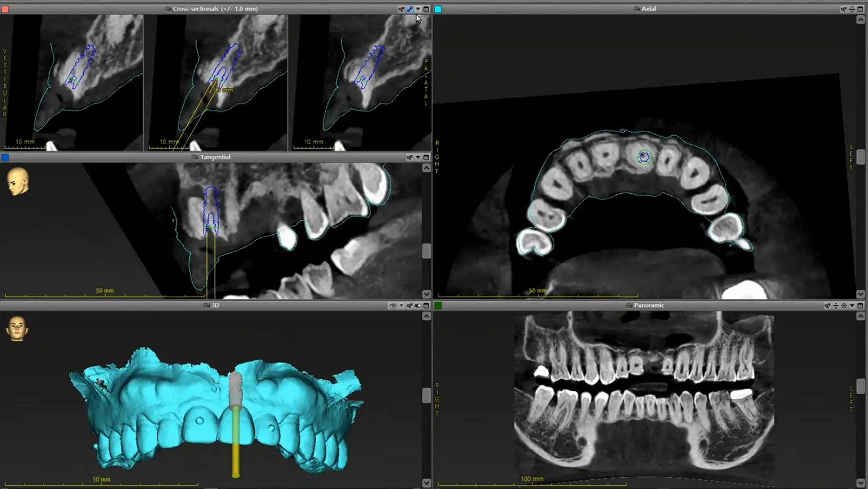Viewport: 868px width, 489px height.
Task: Click the head orientation icon in Tangential view
Action: coord(18,181)
